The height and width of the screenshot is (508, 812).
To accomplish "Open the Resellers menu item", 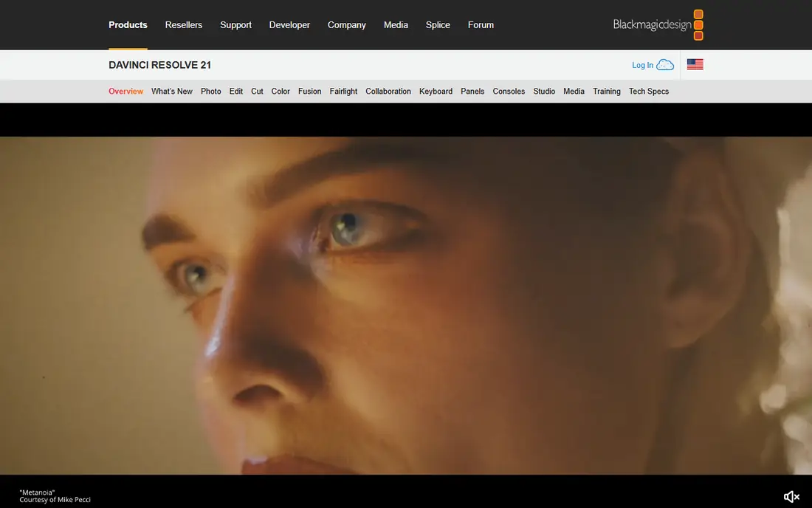I will tap(184, 25).
